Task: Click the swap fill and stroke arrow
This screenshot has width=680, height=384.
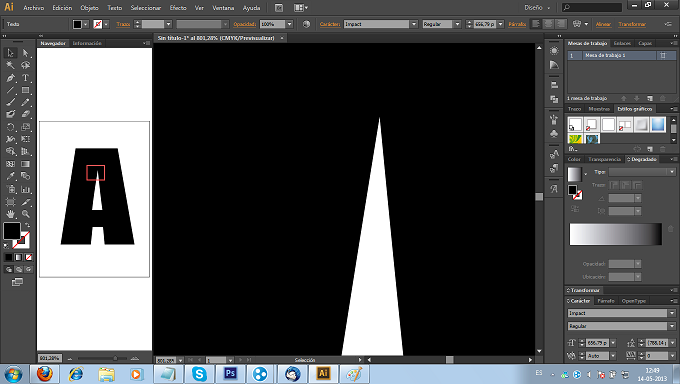Action: 28,225
